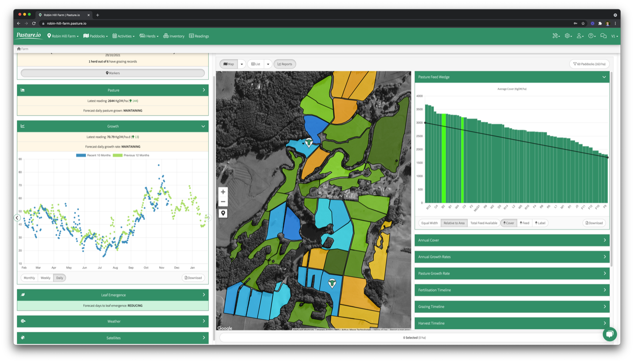The height and width of the screenshot is (364, 634).
Task: Open the Paddocks menu
Action: point(96,36)
